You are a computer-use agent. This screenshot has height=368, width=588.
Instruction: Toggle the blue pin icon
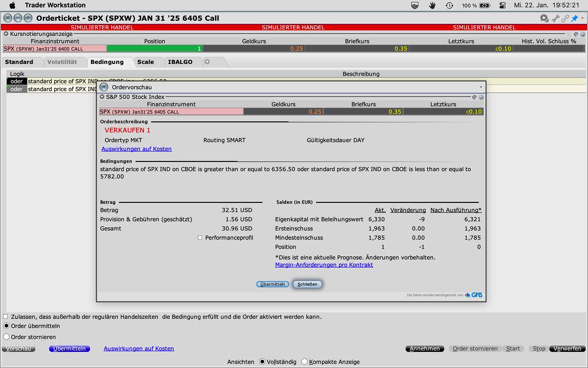coord(574,18)
